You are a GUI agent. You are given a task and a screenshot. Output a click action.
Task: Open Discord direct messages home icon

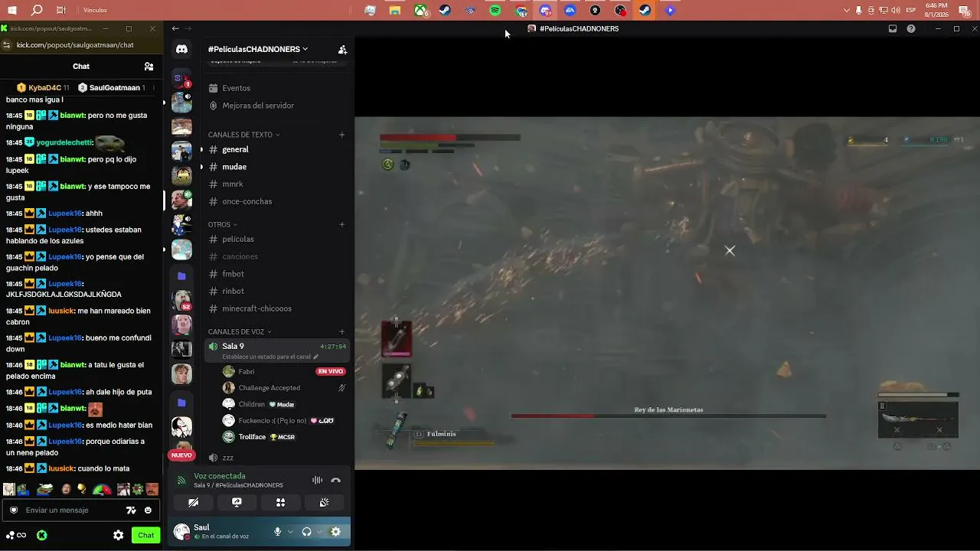pos(181,49)
